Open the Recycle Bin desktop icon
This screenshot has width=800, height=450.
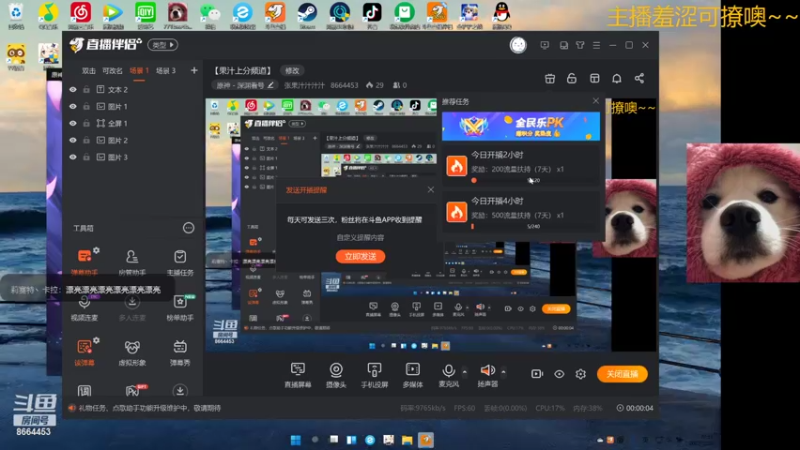coord(16,15)
